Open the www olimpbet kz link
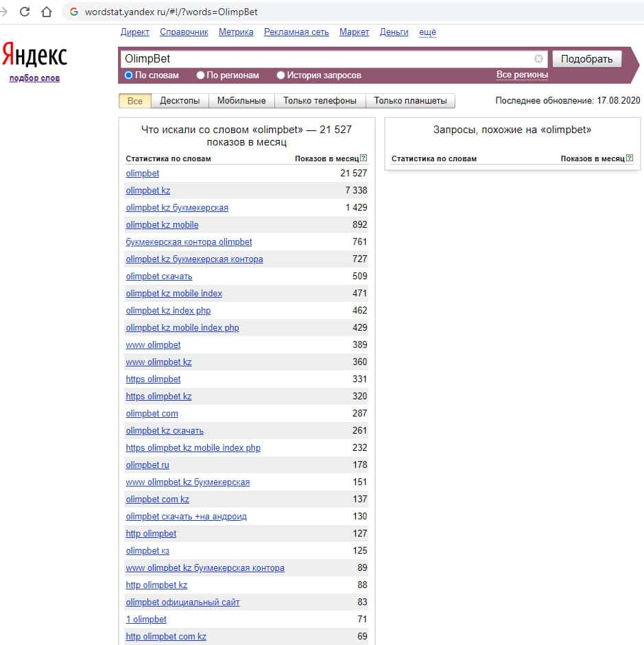Screen dimensions: 644x645 158,362
